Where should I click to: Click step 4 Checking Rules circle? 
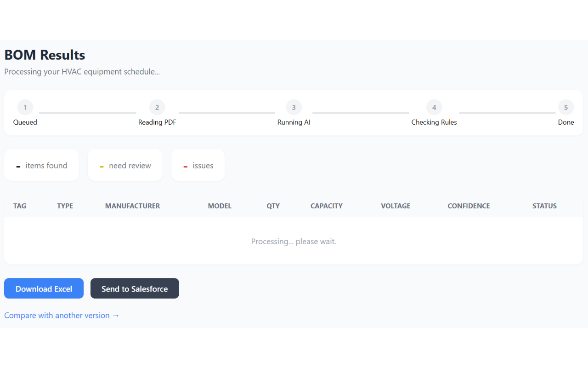coord(434,108)
